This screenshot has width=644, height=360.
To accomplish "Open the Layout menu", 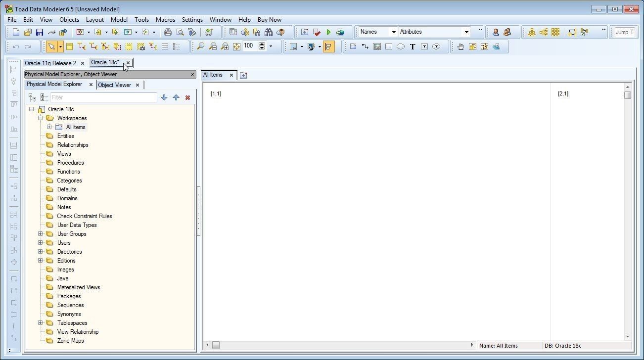I will tap(95, 20).
